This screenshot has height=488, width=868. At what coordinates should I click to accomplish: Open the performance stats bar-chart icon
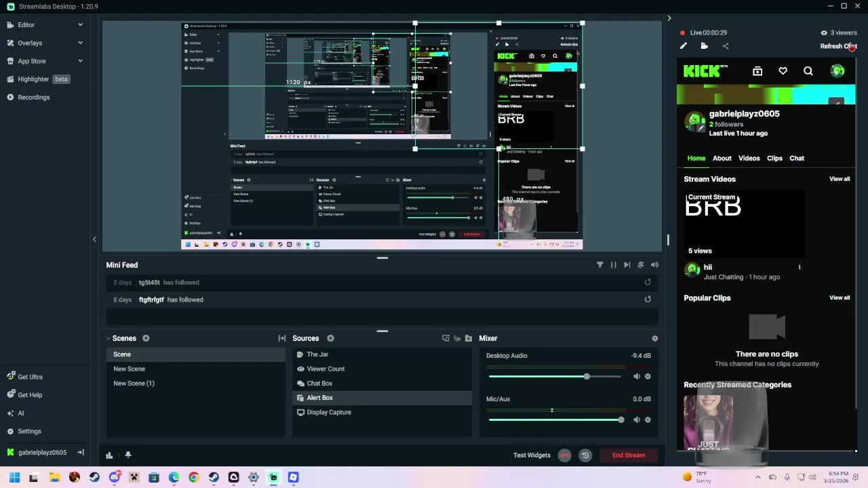[109, 455]
